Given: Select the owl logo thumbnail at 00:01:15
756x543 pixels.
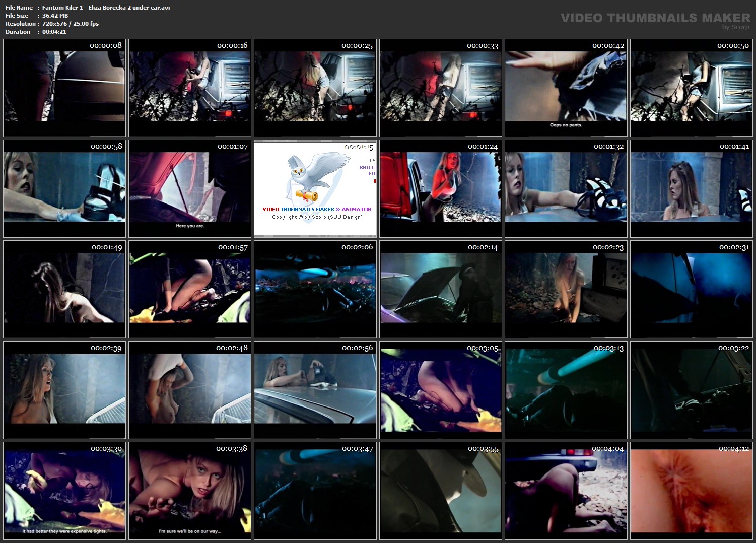Looking at the screenshot, I should click(315, 188).
